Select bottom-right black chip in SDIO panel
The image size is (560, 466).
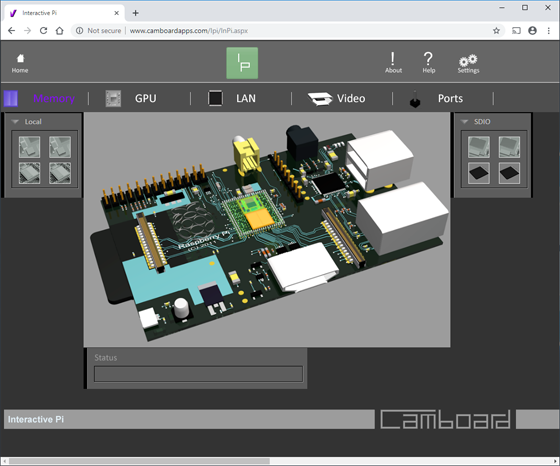pos(509,173)
